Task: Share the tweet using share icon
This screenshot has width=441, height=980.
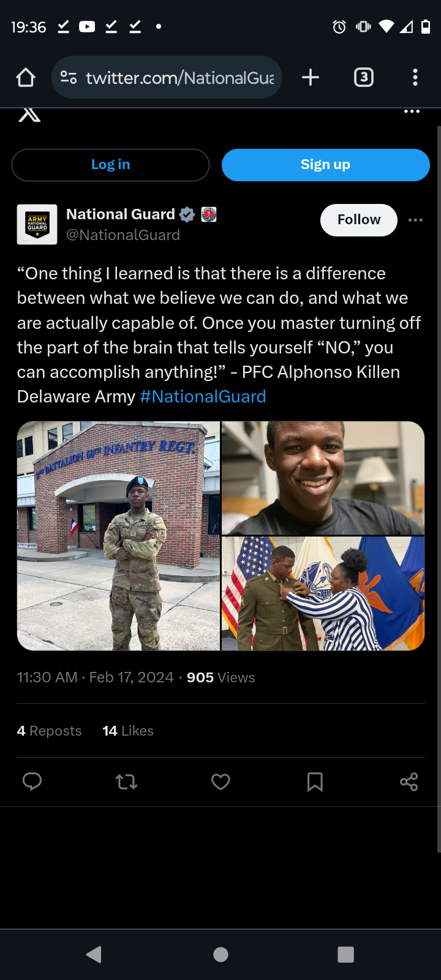Action: tap(409, 782)
